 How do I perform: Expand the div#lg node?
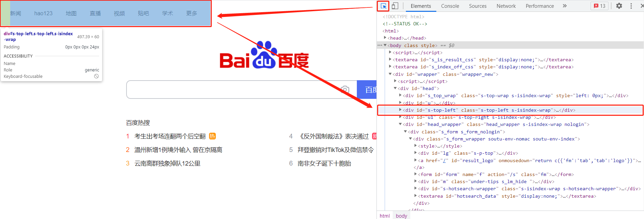(x=415, y=153)
